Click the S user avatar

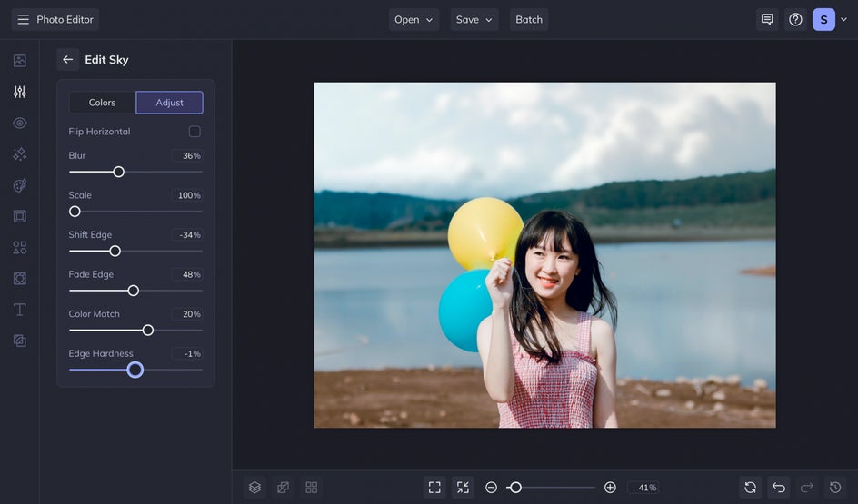(823, 20)
